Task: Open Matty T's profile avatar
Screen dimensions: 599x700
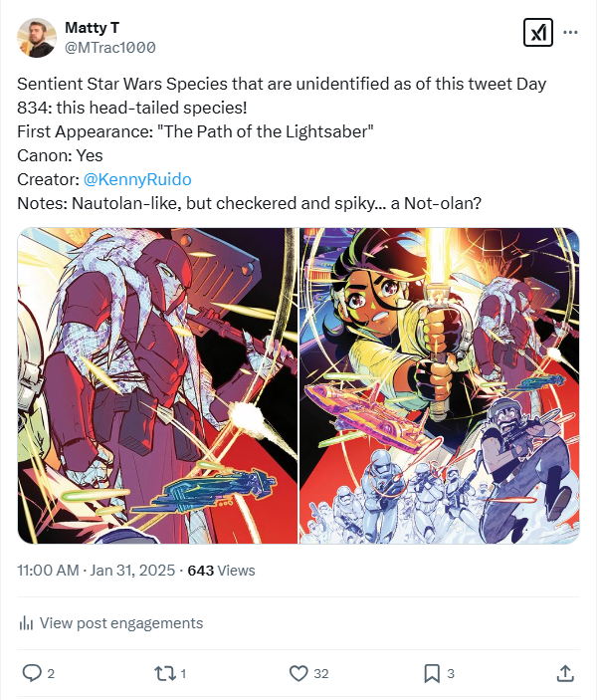Action: coord(37,37)
